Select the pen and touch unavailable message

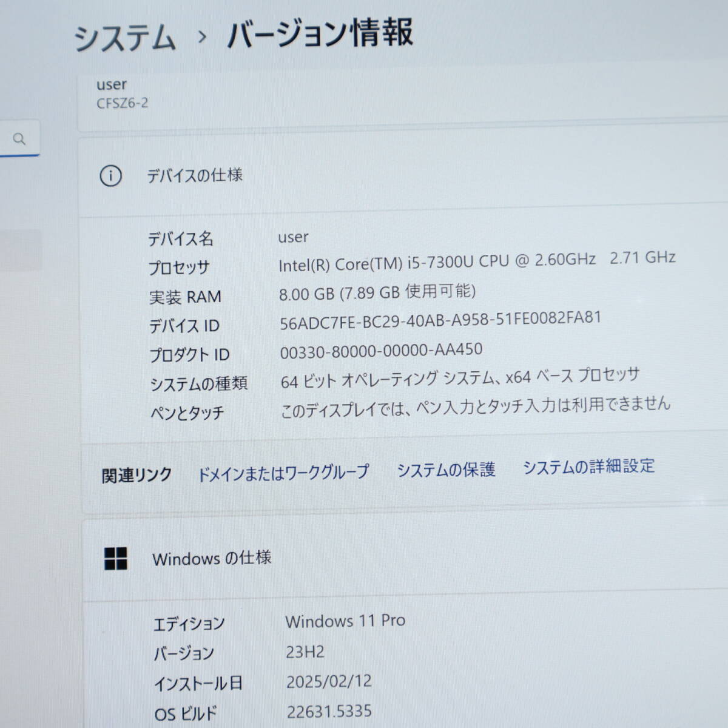pyautogui.click(x=475, y=406)
